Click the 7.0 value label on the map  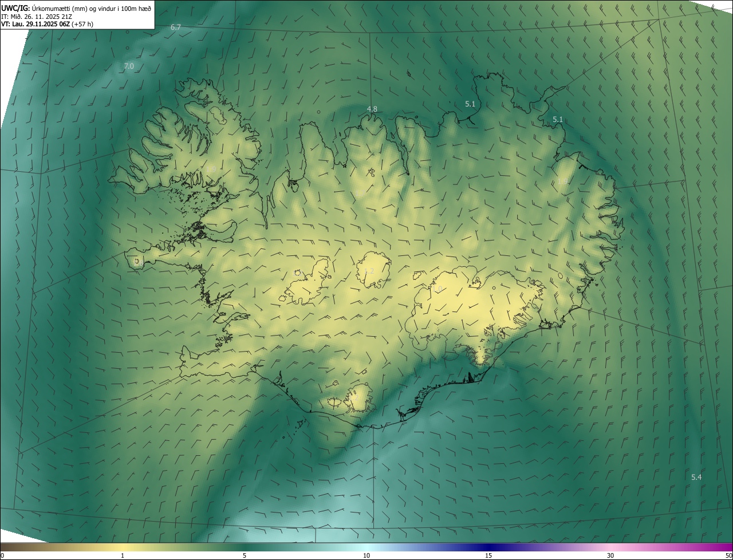(129, 66)
